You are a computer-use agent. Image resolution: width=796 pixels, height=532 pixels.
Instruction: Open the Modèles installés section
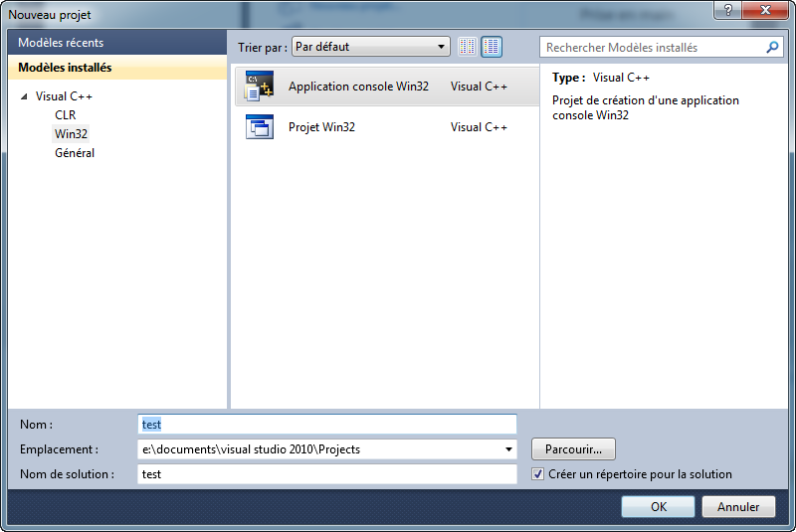tap(117, 68)
